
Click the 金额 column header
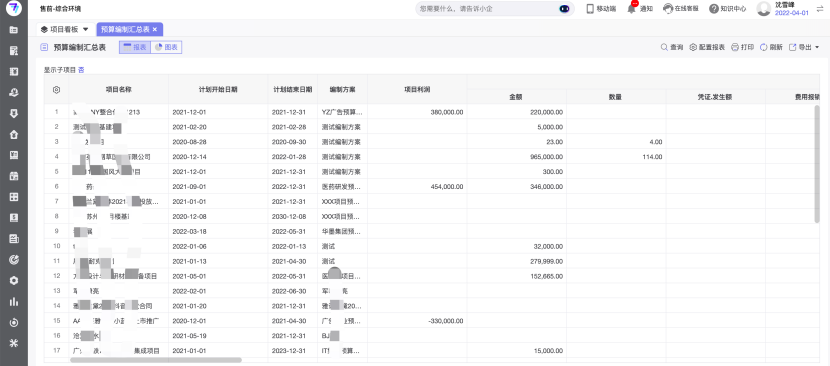tap(517, 97)
